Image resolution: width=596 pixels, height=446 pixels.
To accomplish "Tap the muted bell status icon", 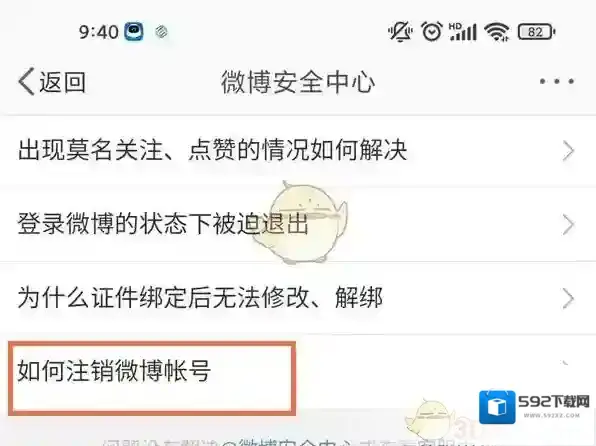I will [x=400, y=32].
